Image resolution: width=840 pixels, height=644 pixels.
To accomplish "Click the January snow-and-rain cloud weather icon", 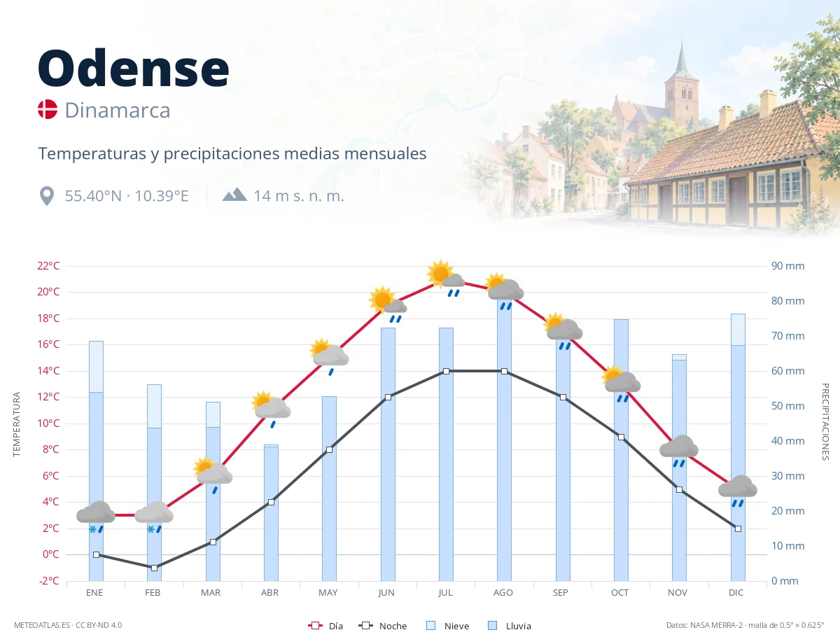I will coord(96,517).
